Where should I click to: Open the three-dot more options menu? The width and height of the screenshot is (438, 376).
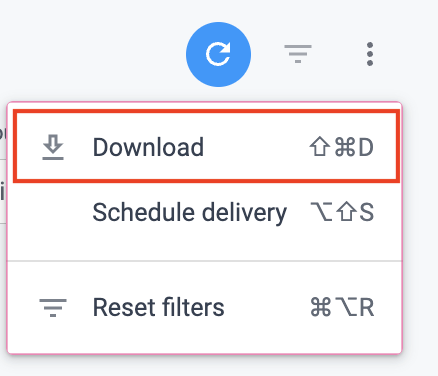[x=370, y=54]
